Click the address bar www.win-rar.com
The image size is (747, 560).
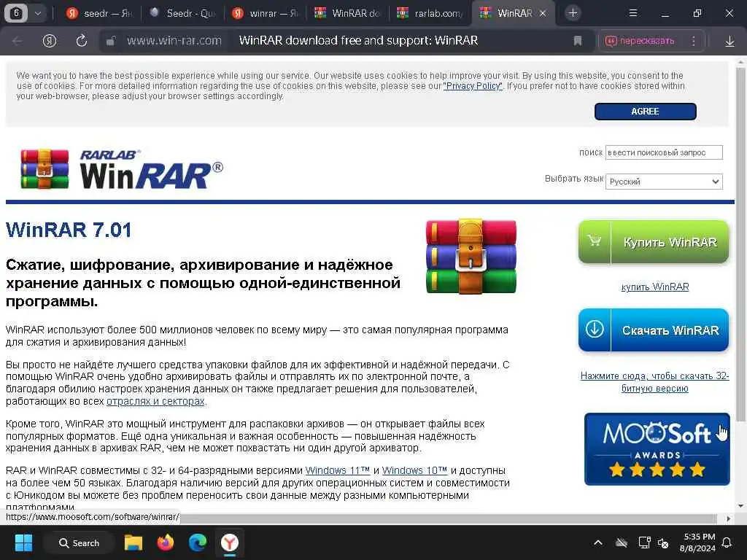click(174, 41)
